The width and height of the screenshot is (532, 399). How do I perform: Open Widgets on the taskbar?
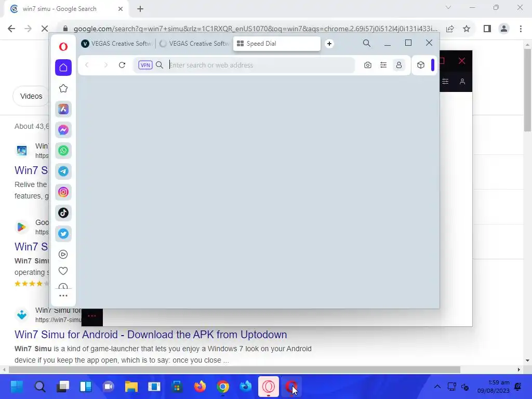tap(86, 387)
